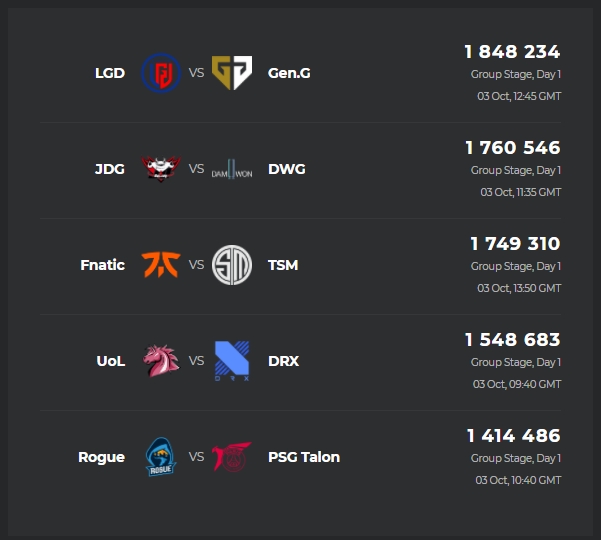
Task: Select the Rogue team name
Action: click(101, 457)
